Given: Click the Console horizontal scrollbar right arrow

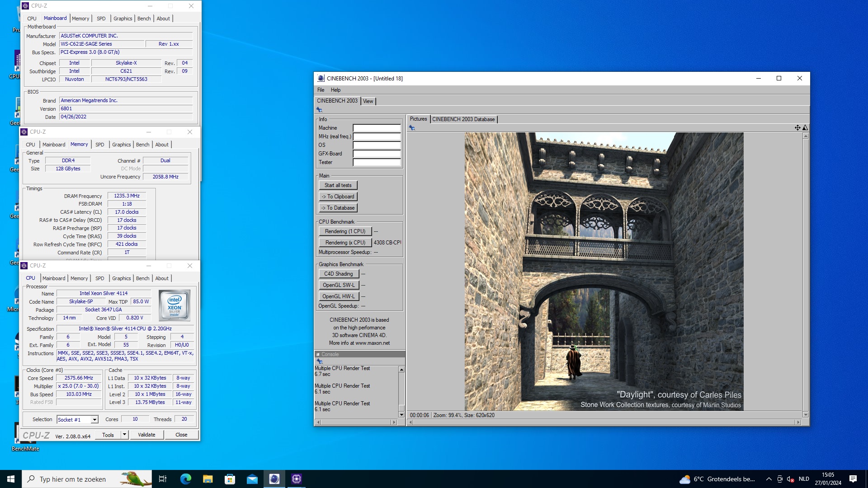Looking at the screenshot, I should [394, 422].
